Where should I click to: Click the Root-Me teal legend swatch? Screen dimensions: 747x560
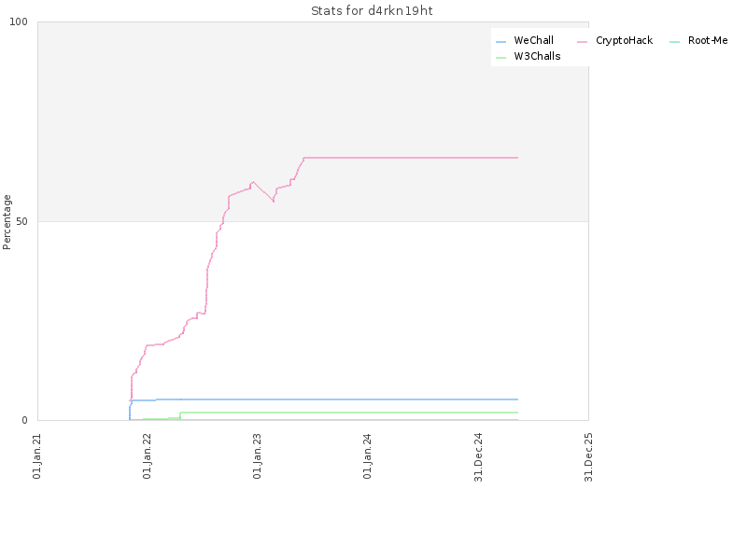[x=674, y=42]
